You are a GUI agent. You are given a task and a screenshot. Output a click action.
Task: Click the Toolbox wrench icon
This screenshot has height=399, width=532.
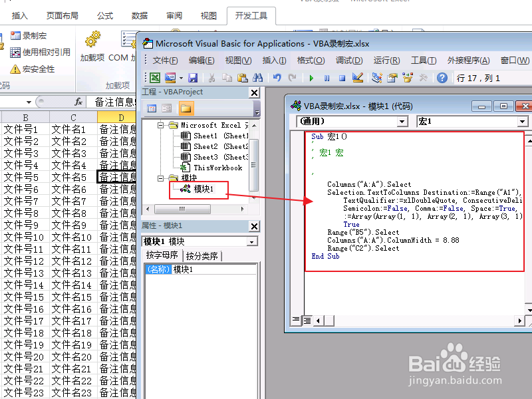point(423,78)
